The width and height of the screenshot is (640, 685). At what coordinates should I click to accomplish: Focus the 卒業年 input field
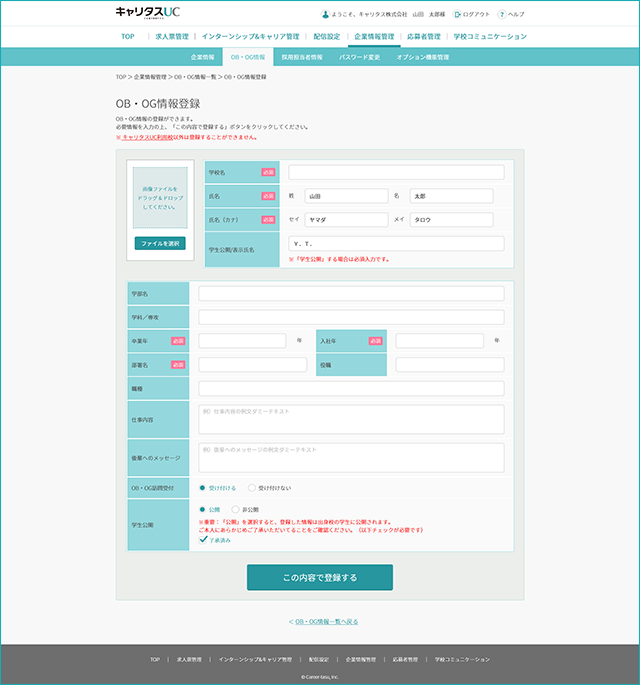coord(242,341)
